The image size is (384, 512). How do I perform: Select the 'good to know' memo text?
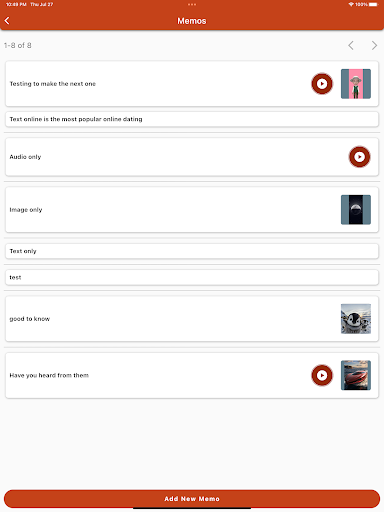[30, 319]
